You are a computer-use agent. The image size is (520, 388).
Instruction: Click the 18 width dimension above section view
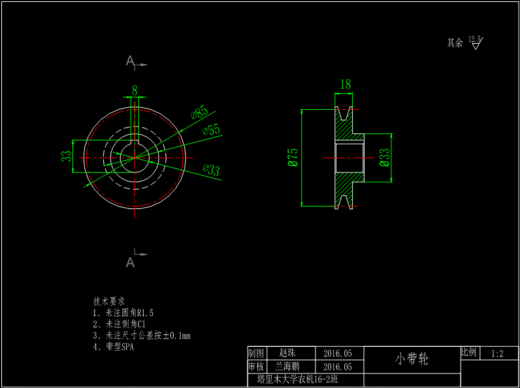[x=345, y=84]
